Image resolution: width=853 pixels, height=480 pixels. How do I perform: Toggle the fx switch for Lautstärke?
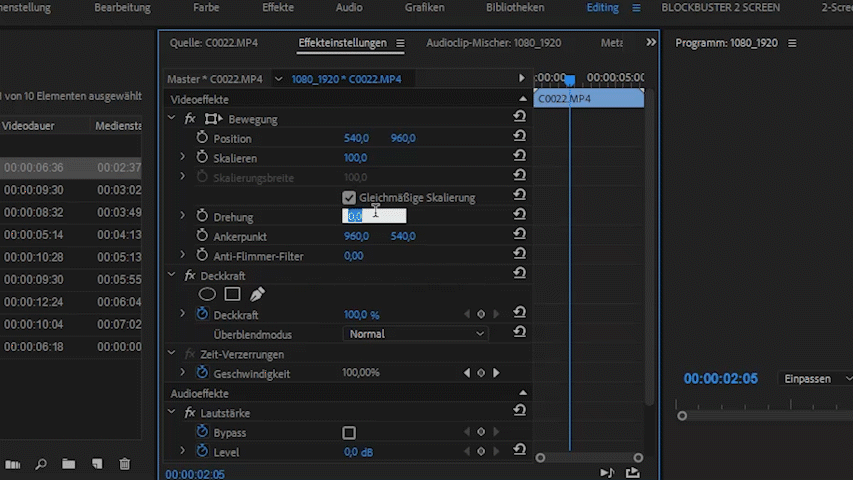[190, 413]
